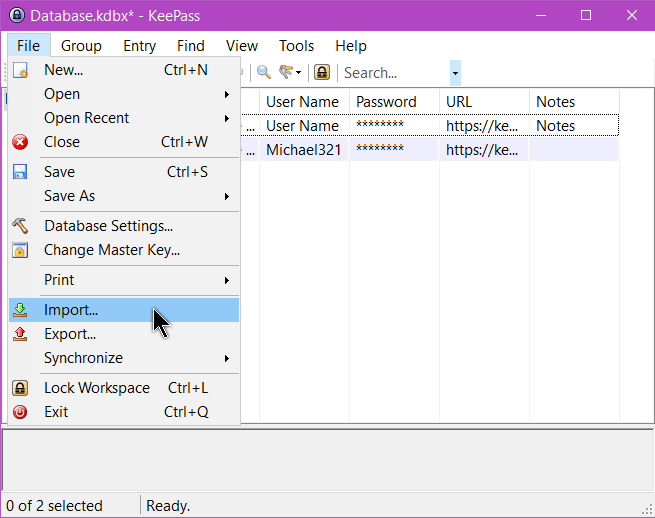This screenshot has width=655, height=518.
Task: Click the window resize grip in status bar
Action: tap(647, 509)
